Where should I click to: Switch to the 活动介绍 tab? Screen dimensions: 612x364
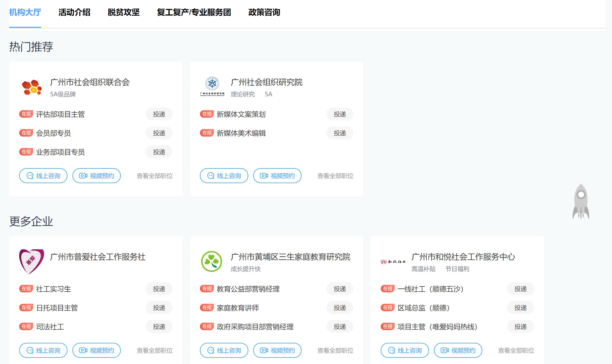[x=74, y=12]
